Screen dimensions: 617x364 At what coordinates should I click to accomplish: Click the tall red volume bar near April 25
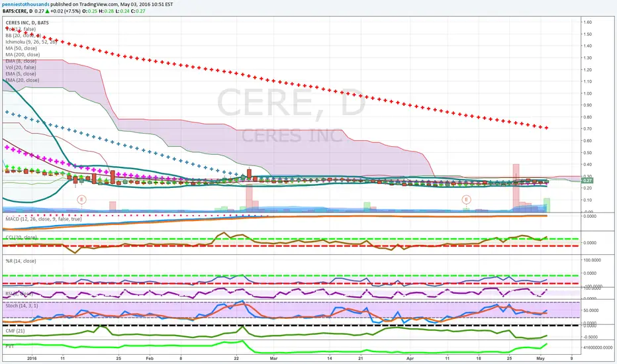516,188
